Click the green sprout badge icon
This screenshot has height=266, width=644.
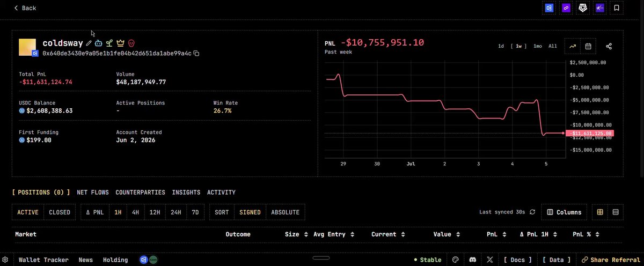(x=109, y=43)
